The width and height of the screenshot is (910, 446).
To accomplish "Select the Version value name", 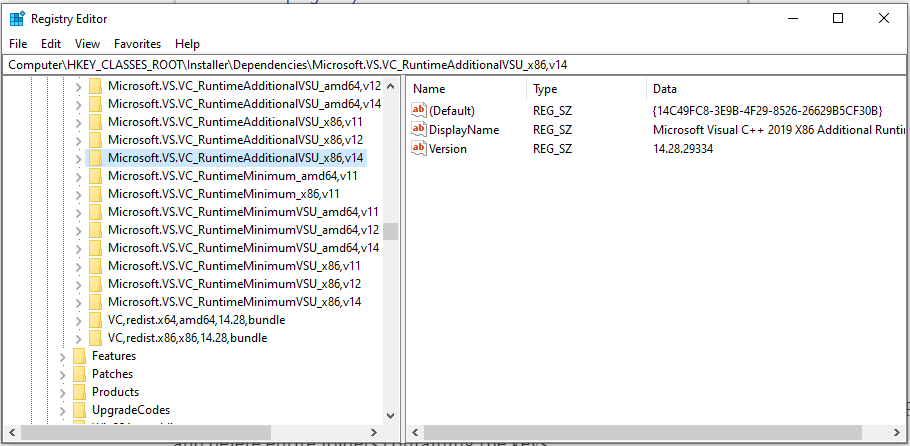I will (x=447, y=149).
